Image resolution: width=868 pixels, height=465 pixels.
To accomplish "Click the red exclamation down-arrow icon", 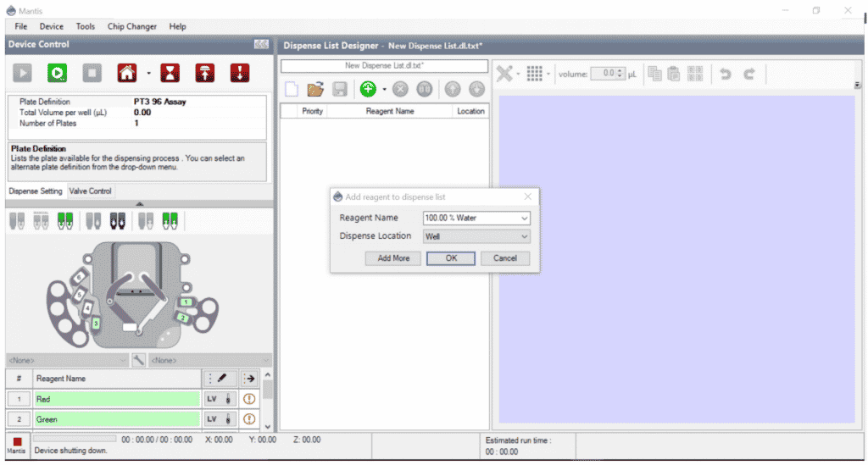I will [x=240, y=73].
